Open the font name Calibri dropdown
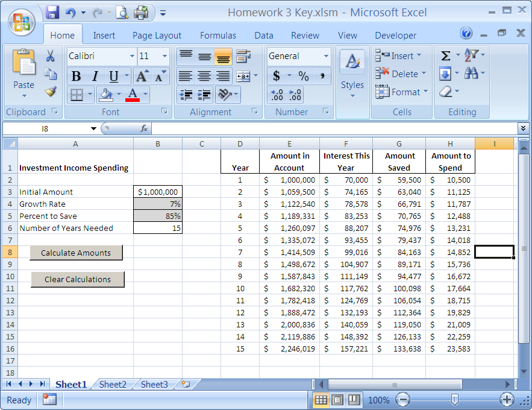This screenshot has height=410, width=532. tap(132, 56)
